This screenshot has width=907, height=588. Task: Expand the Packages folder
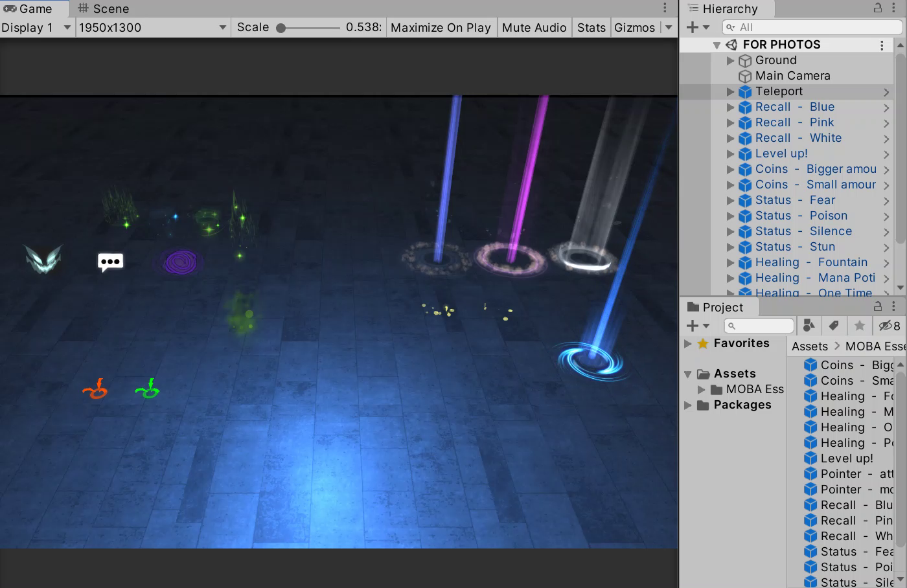(x=688, y=405)
